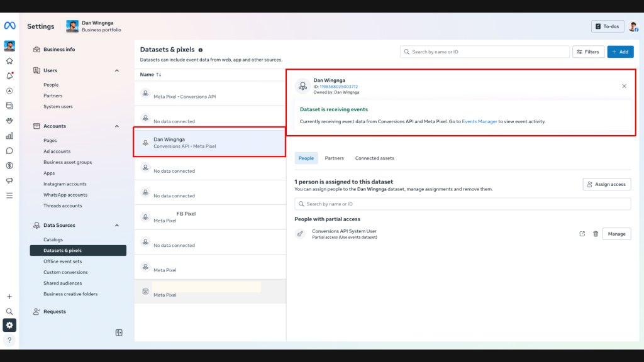Click the dataset ID 1198368025003712 link
The width and height of the screenshot is (644, 362).
[339, 87]
